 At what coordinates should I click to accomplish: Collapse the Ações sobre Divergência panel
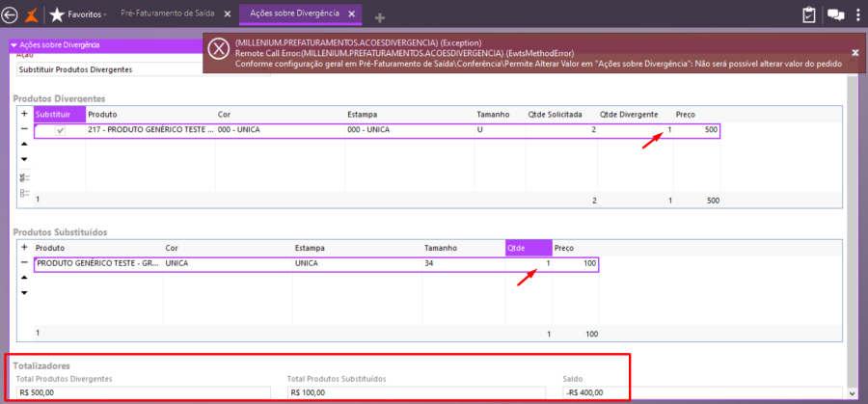(x=14, y=45)
